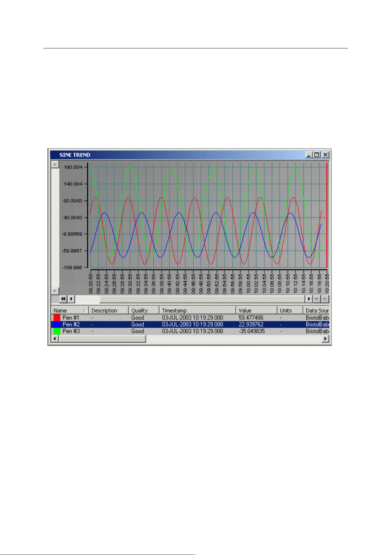Step the trend forward with the single right arrow

[x=309, y=299]
